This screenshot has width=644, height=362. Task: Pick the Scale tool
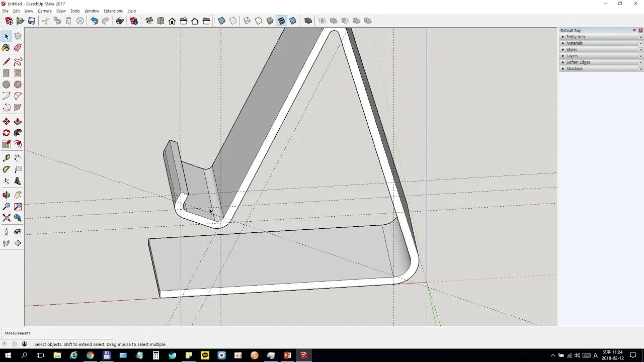pos(6,145)
